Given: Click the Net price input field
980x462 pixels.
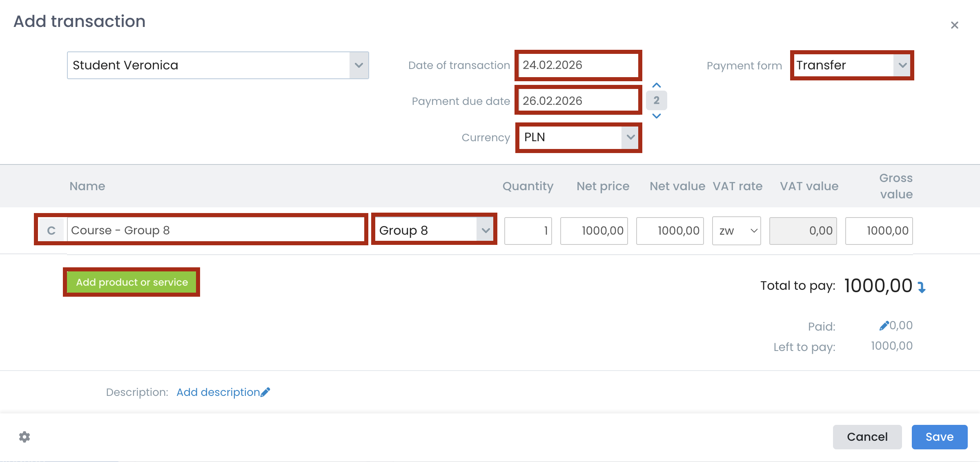Looking at the screenshot, I should [594, 231].
